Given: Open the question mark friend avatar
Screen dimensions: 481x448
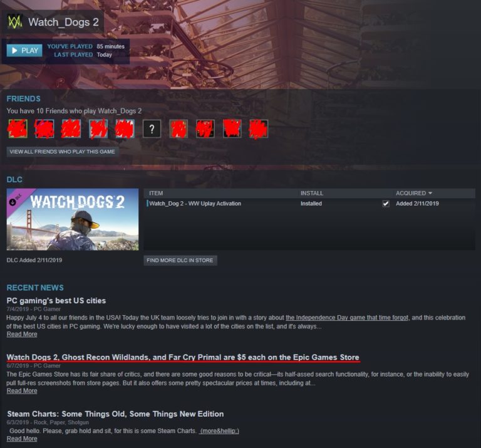Looking at the screenshot, I should pos(152,128).
